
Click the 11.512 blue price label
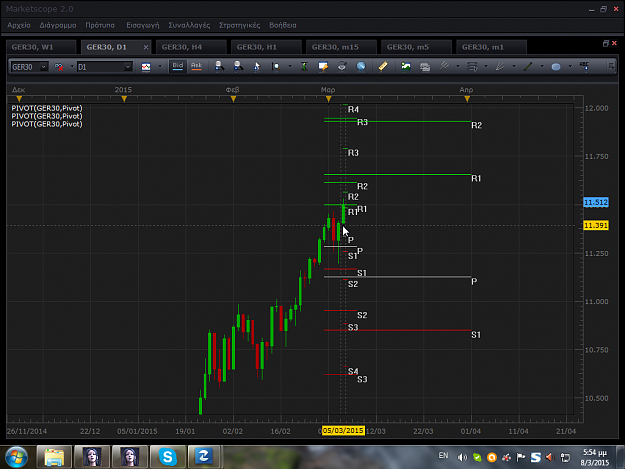[596, 202]
